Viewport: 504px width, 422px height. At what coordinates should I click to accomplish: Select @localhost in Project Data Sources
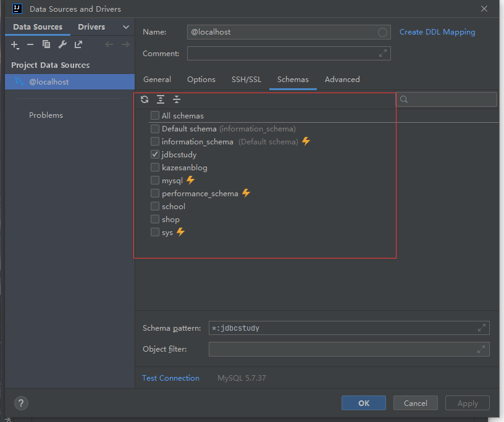[70, 82]
